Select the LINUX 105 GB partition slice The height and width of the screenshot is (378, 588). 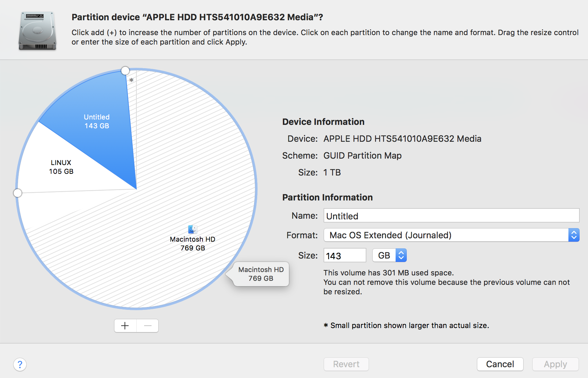coord(61,167)
